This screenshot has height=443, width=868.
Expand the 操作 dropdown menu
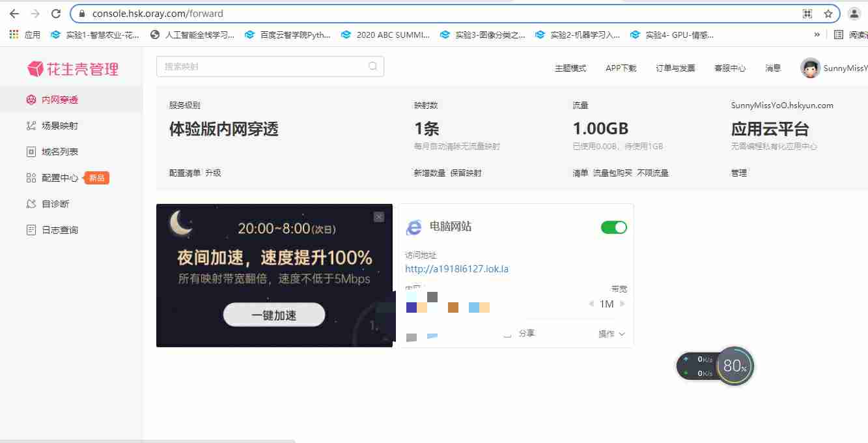611,334
